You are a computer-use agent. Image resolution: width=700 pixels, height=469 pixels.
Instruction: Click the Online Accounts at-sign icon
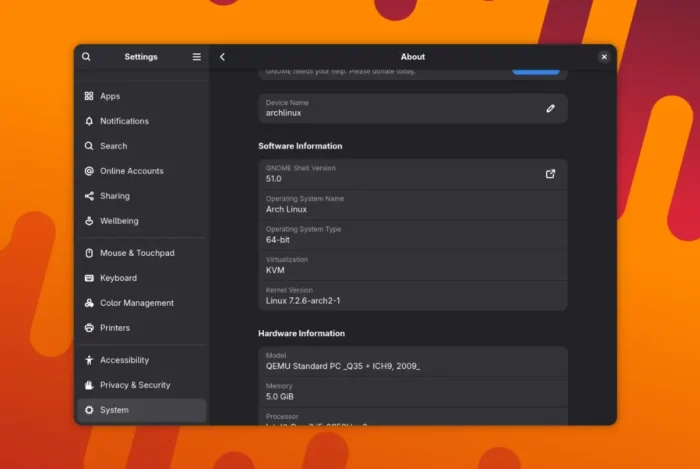pos(89,171)
